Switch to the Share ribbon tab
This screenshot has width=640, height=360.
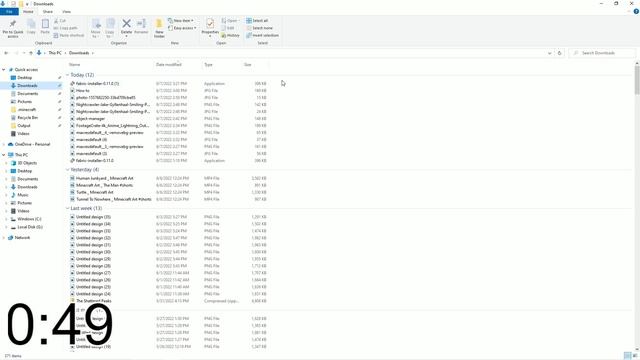[48, 11]
